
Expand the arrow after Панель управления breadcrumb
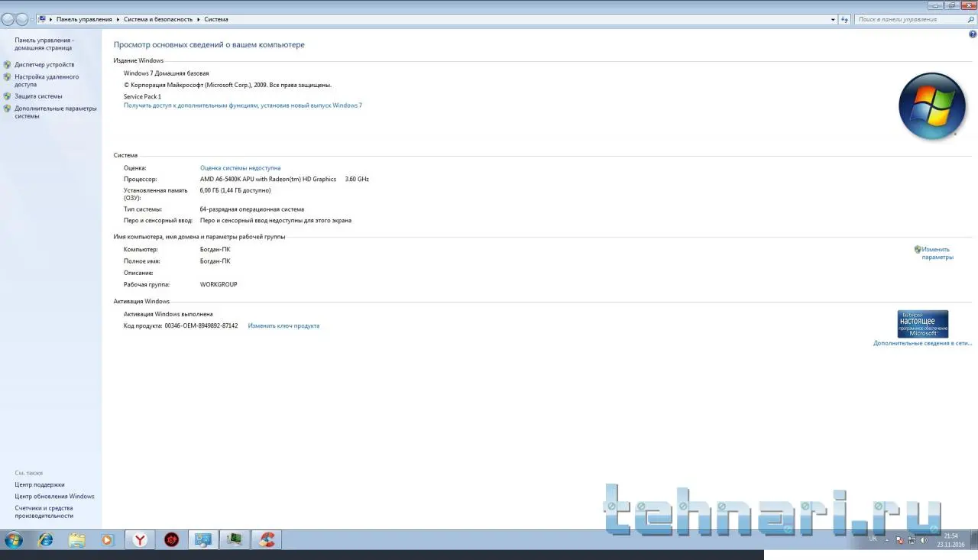[118, 19]
